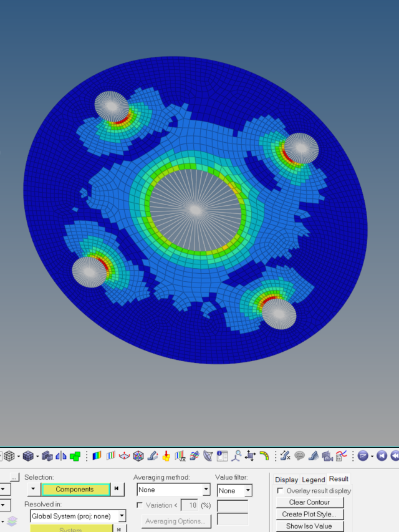This screenshot has height=532, width=399.
Task: Jump to first frame playback button
Action: (382, 456)
